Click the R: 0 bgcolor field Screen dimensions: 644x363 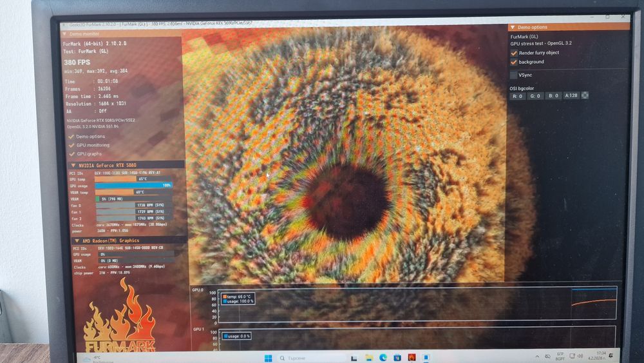[x=518, y=96]
